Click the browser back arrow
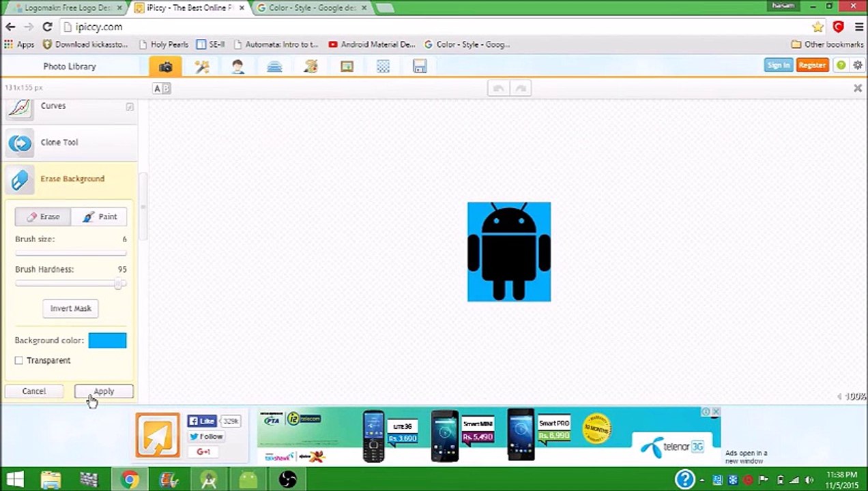 tap(10, 27)
